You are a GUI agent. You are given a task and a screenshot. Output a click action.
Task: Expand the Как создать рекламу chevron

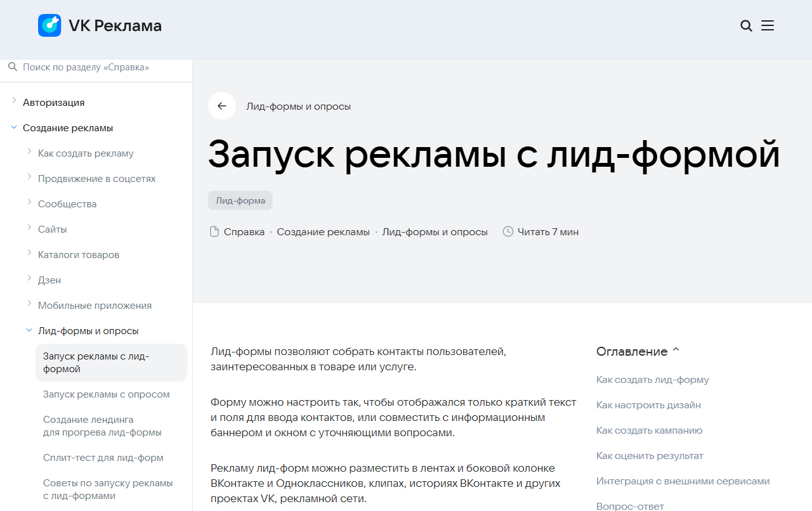pos(29,152)
